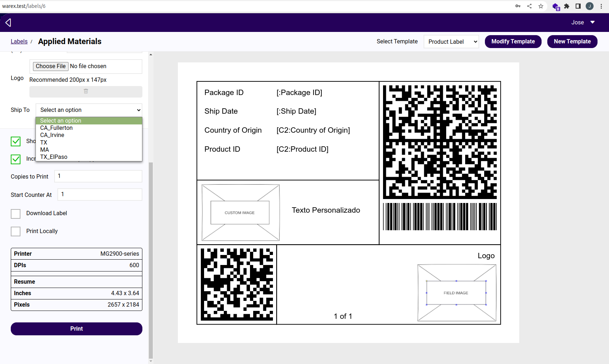Collapse the Ship To dropdown
The image size is (609, 364).
89,110
